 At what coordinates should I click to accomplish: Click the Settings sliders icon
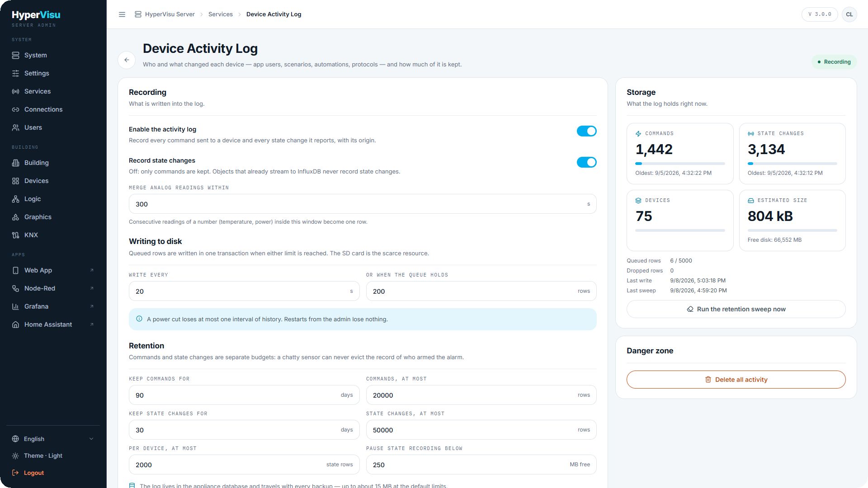pyautogui.click(x=15, y=73)
